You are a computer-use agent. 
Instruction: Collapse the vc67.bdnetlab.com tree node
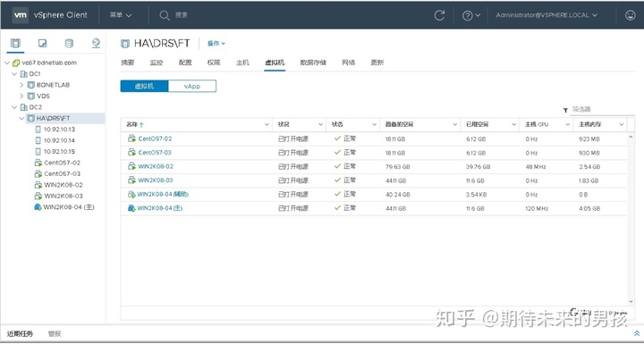pos(7,63)
